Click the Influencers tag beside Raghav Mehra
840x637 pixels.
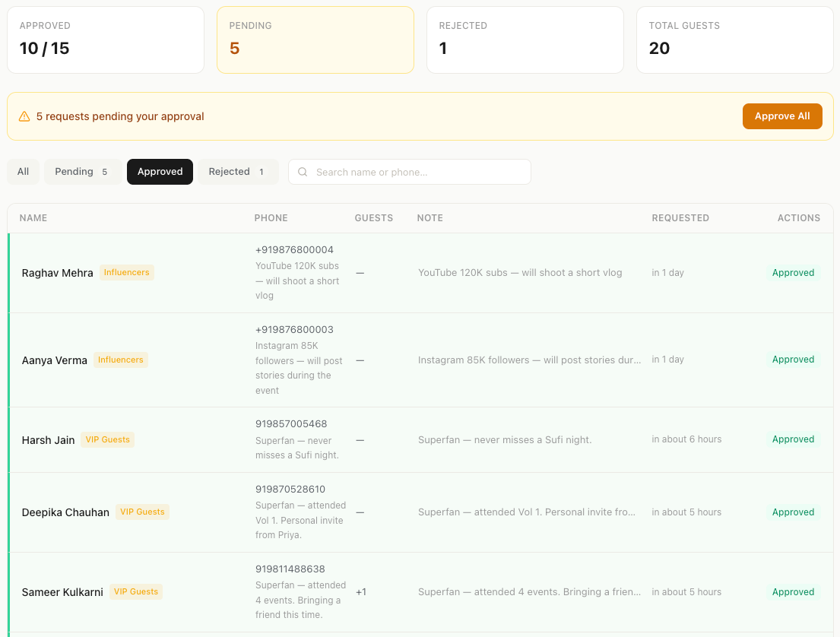click(126, 272)
